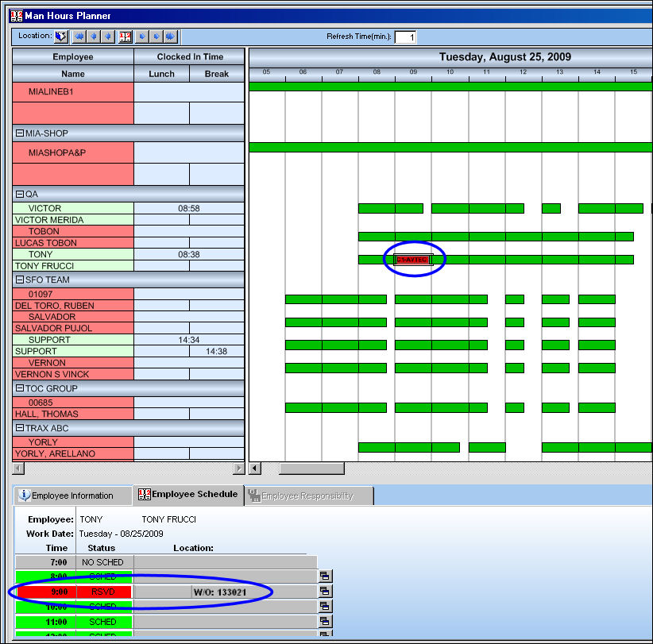653x644 pixels.
Task: Click the Name column header
Action: pyautogui.click(x=73, y=74)
